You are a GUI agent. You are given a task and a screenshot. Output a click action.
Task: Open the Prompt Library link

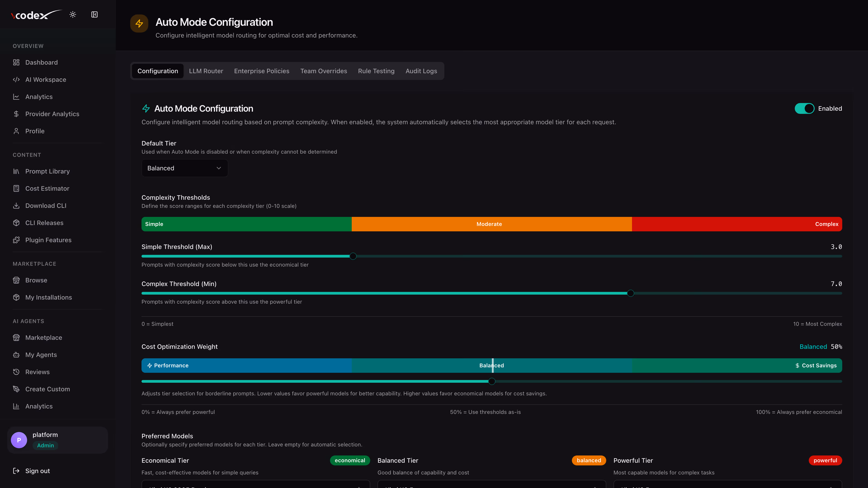click(47, 171)
